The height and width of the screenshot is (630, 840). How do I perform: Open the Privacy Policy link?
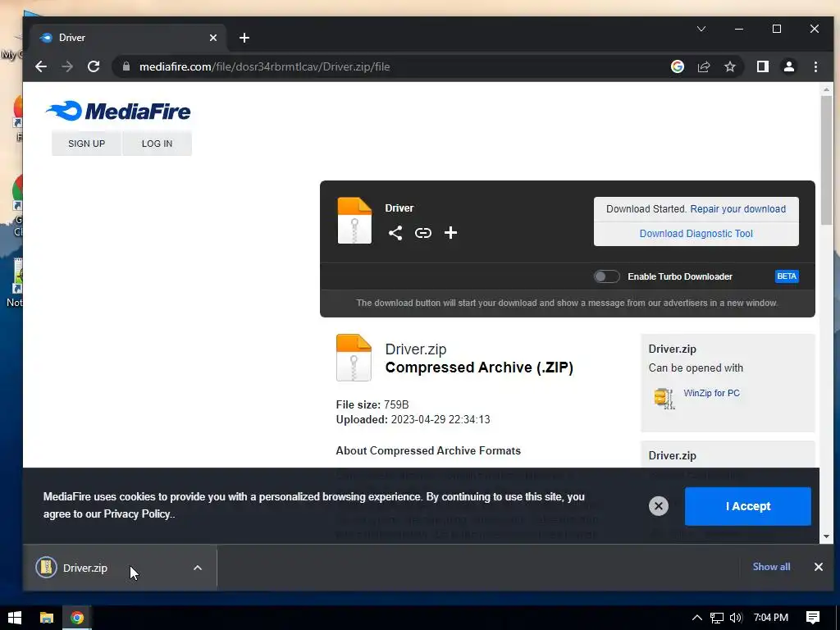(137, 514)
